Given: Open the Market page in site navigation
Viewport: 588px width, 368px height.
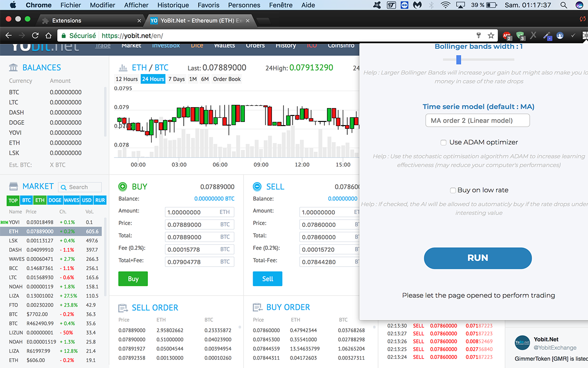Looking at the screenshot, I should 131,46.
